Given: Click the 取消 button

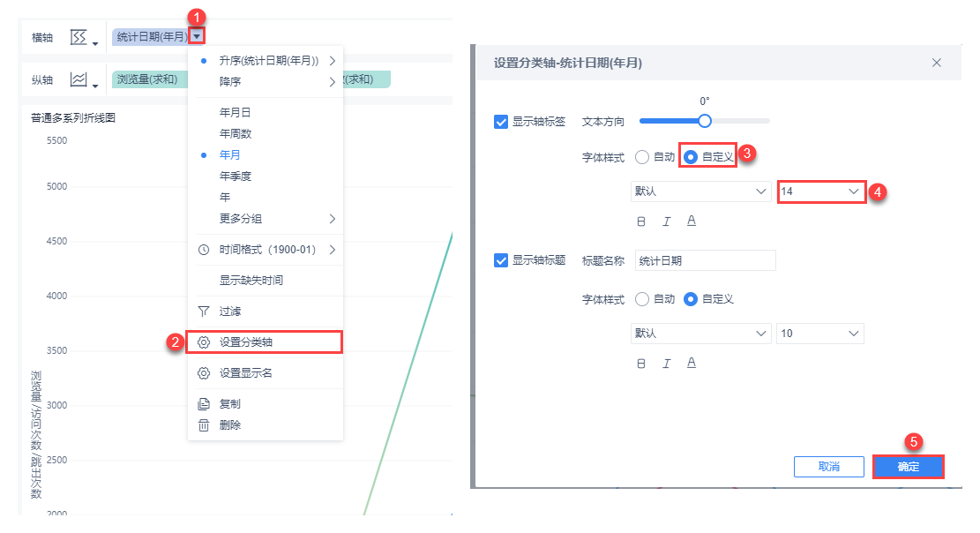Looking at the screenshot, I should coord(828,467).
